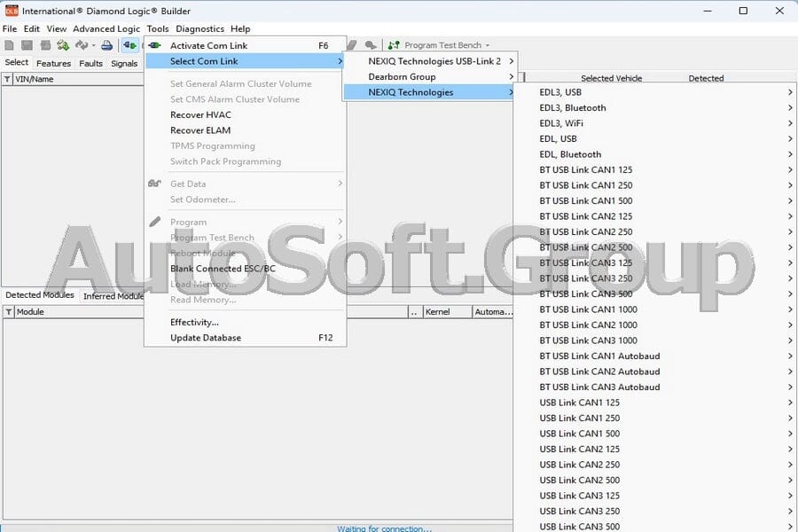This screenshot has width=798, height=532.
Task: Click the Save icon in the toolbar
Action: tap(29, 44)
